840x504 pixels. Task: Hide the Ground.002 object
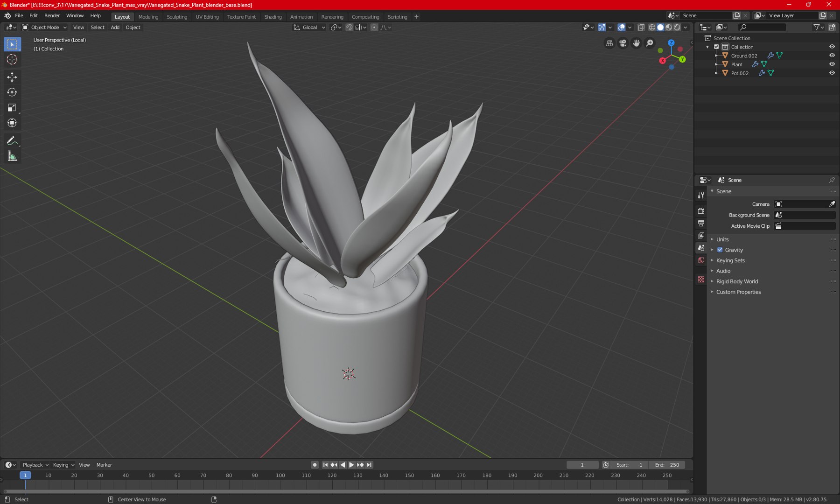pyautogui.click(x=832, y=56)
